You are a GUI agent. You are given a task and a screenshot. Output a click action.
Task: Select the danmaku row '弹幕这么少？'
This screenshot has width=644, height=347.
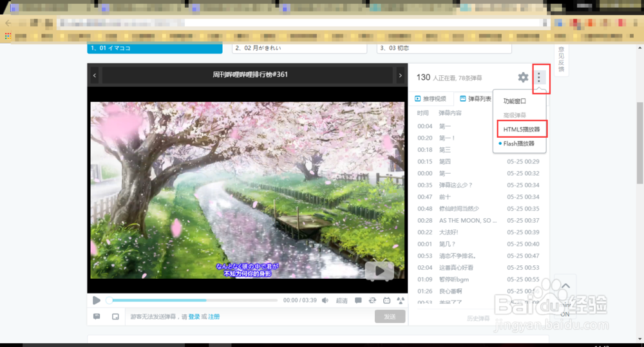pos(478,185)
